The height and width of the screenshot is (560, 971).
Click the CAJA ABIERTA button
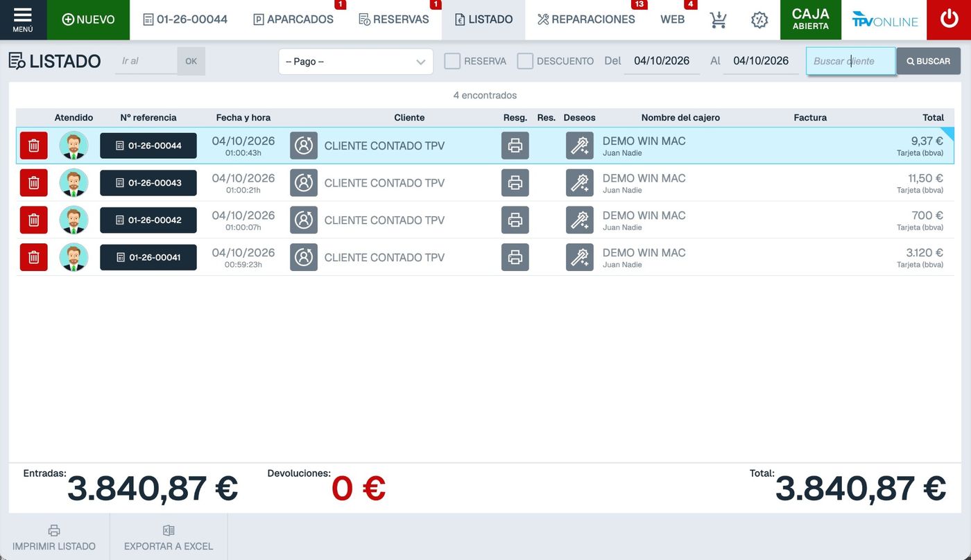811,19
